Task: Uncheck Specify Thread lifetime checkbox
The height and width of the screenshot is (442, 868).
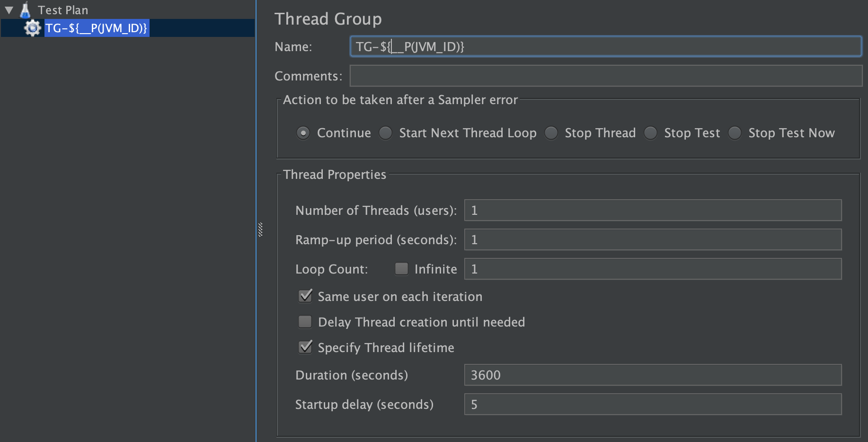Action: pos(305,347)
